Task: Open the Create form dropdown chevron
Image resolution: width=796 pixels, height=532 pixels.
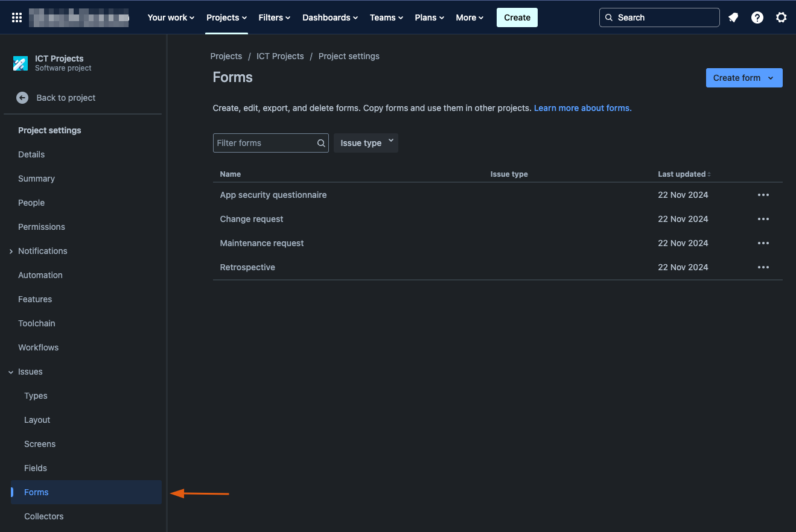Action: click(771, 77)
